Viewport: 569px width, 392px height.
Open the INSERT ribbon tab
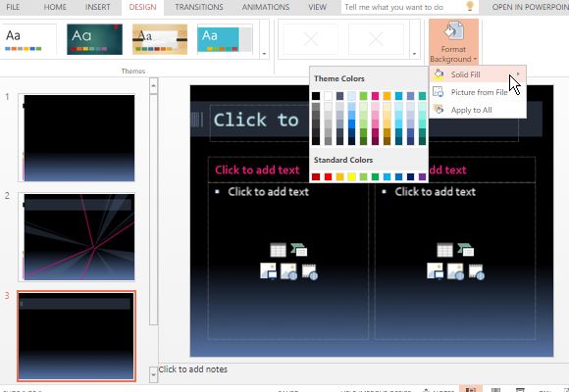click(x=98, y=7)
